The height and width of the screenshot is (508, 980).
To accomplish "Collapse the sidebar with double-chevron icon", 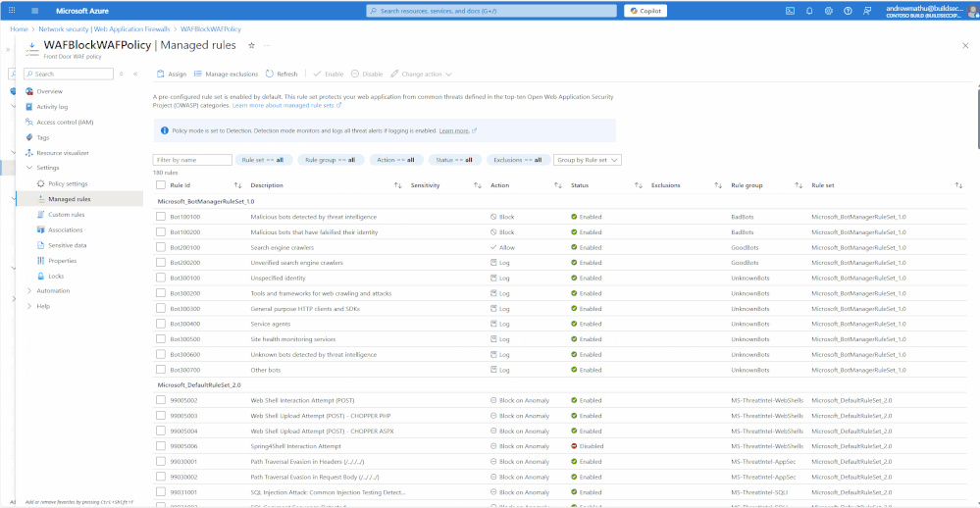I will click(x=135, y=74).
